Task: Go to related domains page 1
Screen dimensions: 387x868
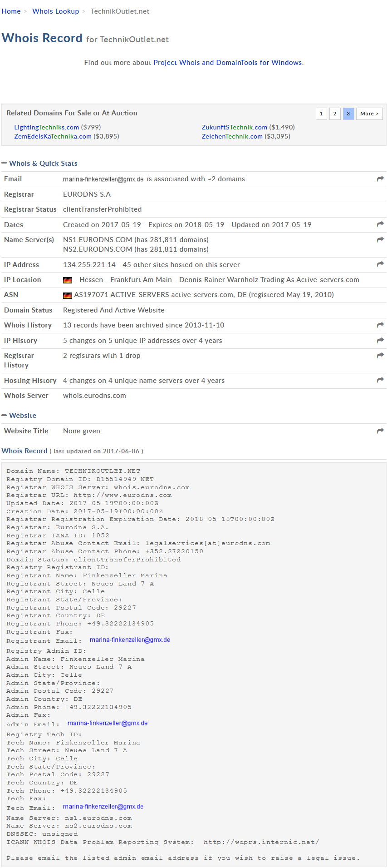Action: click(321, 114)
